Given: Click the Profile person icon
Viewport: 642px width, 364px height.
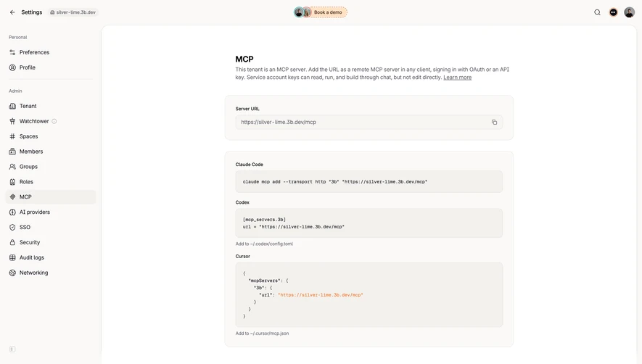Looking at the screenshot, I should pos(12,67).
